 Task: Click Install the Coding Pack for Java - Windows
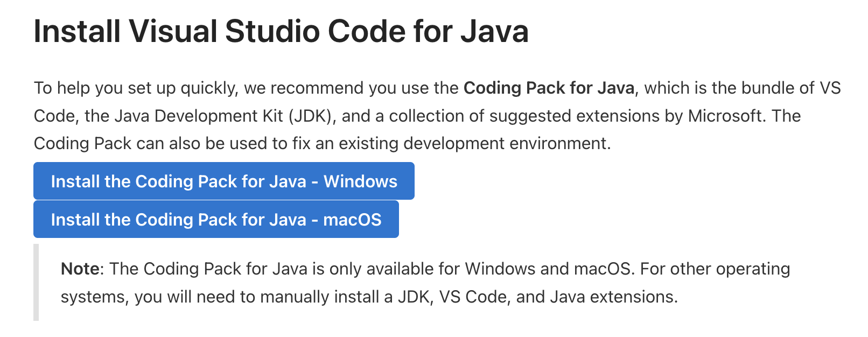pos(223,181)
